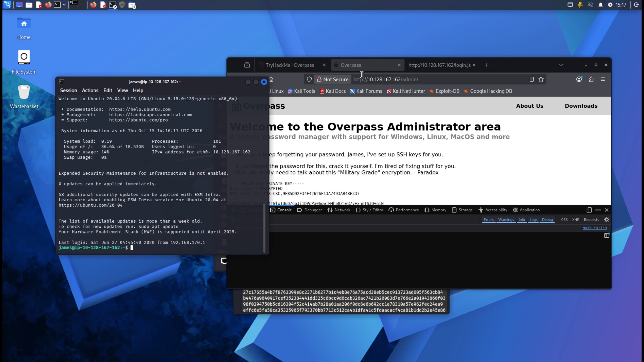Open the Firefox hamburger application menu
644x362 pixels.
[603, 79]
